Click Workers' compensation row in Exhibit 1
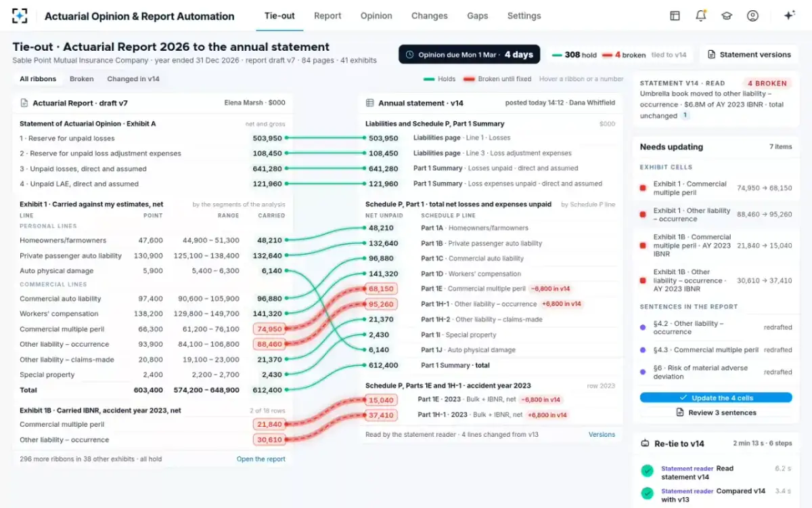This screenshot has width=812, height=508. point(152,314)
